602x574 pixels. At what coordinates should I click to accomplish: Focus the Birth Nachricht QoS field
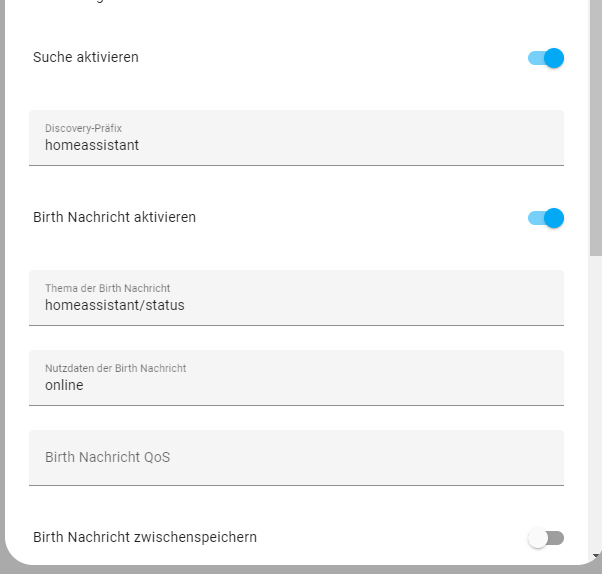(296, 458)
